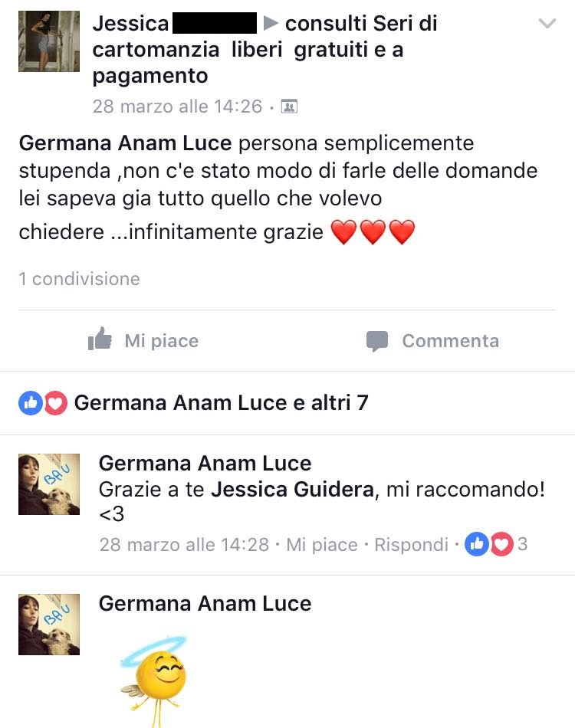
Task: Click the like reaction icon on first comment
Action: 477,543
